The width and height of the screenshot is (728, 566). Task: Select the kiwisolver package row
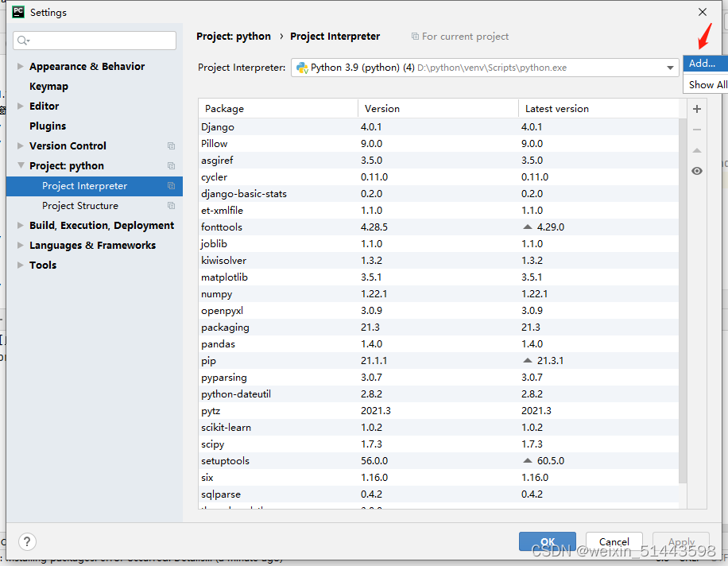point(438,261)
